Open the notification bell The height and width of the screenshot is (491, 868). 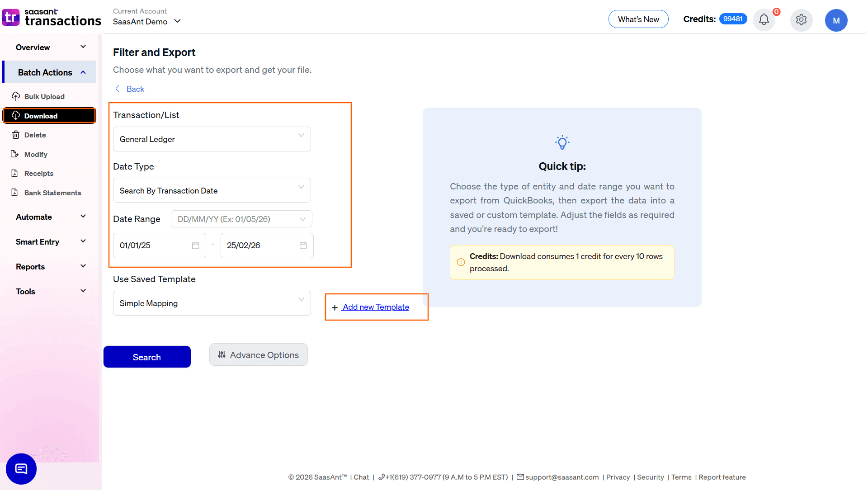coord(764,19)
